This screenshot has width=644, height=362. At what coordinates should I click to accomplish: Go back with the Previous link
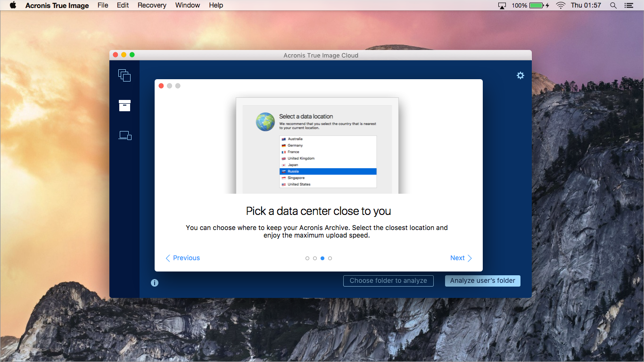click(182, 258)
